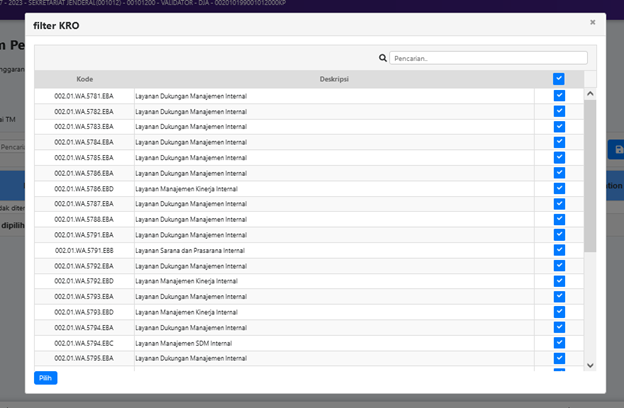
Task: Click the magnifier search icon
Action: 383,58
